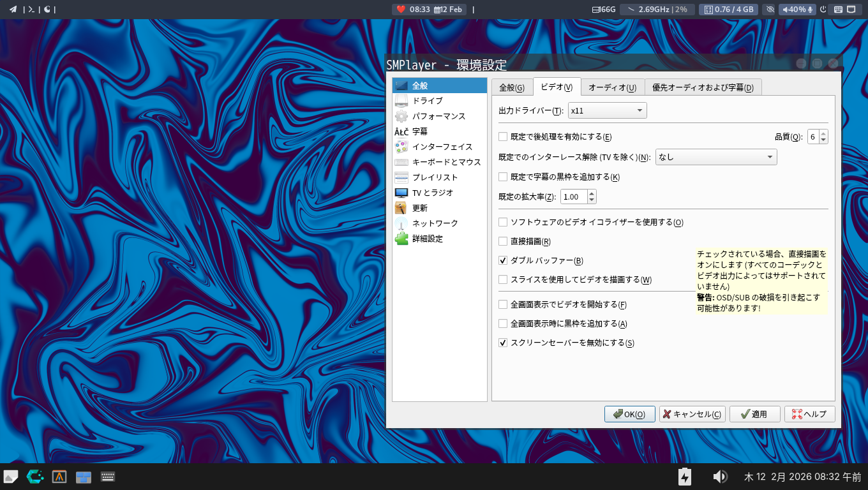
Task: Click the crossed-out eye icon in top bar
Action: [x=770, y=9]
